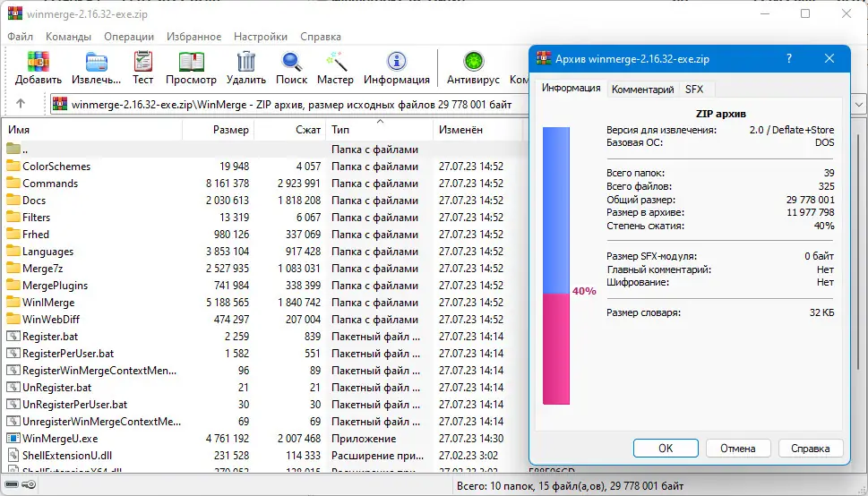Select the RegisterPerUser.bat file
Image resolution: width=868 pixels, height=496 pixels.
tap(68, 354)
